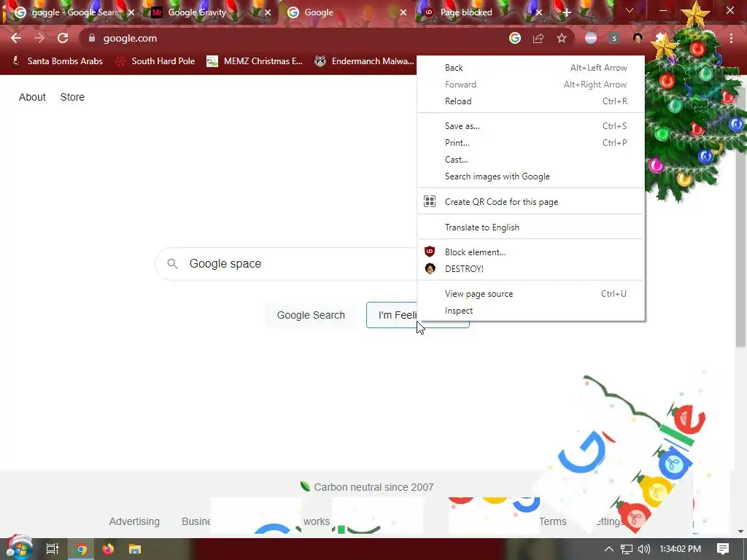The image size is (747, 560).
Task: Click the search magnifier in search box
Action: [x=172, y=264]
